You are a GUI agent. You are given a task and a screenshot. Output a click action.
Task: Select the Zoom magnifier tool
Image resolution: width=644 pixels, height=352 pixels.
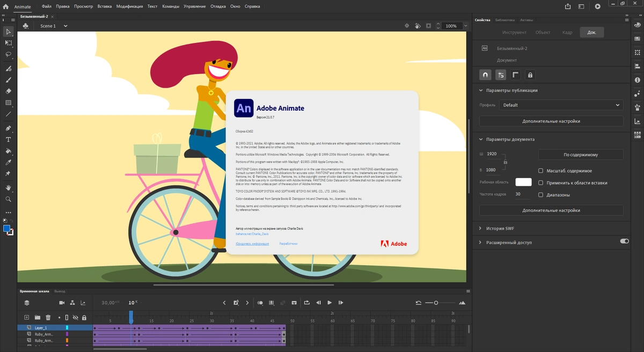pyautogui.click(x=8, y=199)
